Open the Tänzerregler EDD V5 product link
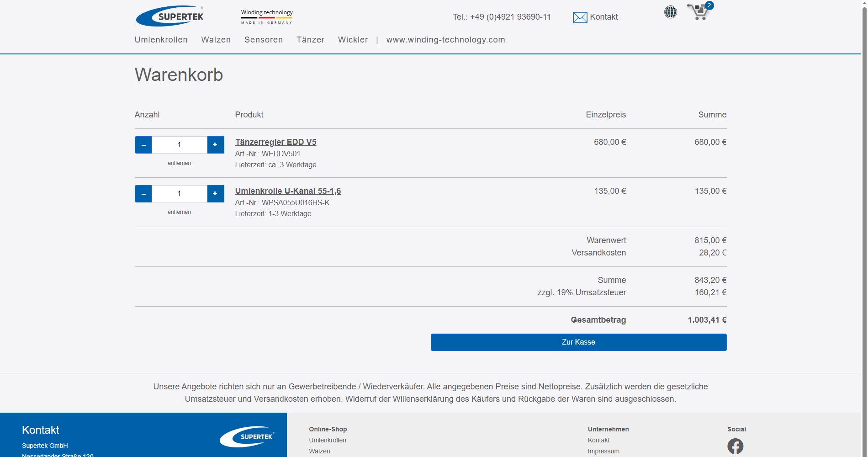This screenshot has width=868, height=457. point(275,142)
